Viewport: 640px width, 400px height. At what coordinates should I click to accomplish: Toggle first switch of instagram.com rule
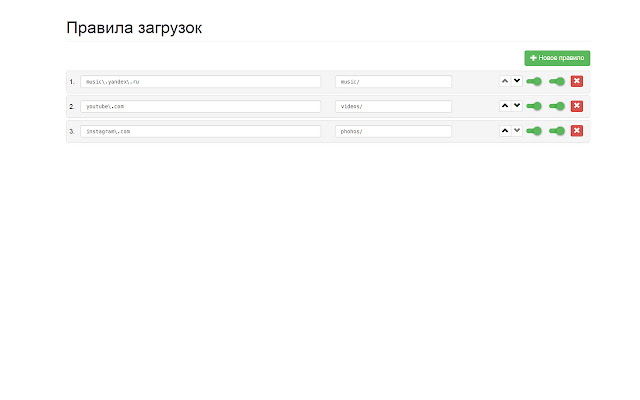[534, 131]
